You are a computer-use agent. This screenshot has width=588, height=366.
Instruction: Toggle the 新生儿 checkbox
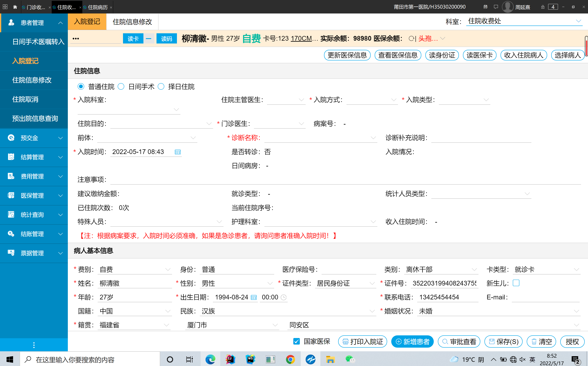tap(516, 283)
